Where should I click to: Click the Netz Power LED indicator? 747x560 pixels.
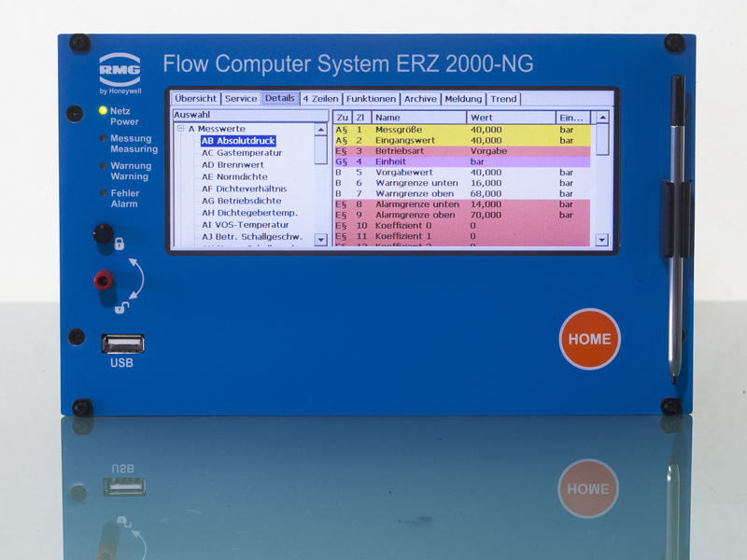point(103,110)
